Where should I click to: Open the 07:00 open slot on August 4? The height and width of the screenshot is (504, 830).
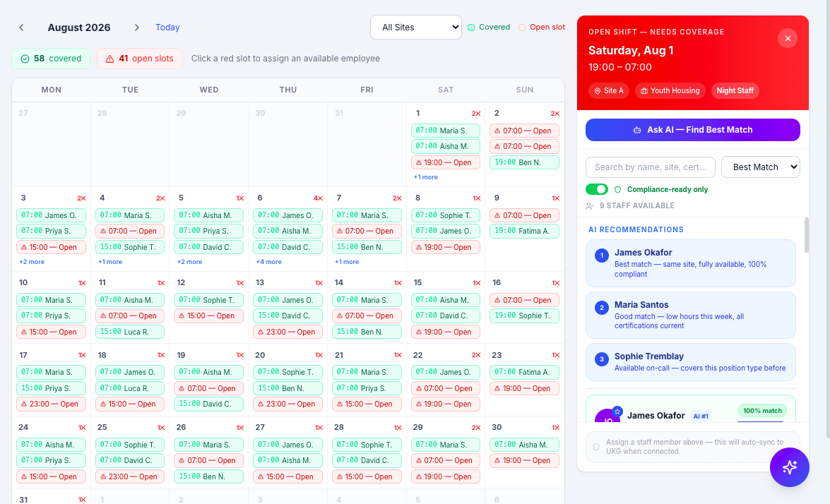point(130,231)
